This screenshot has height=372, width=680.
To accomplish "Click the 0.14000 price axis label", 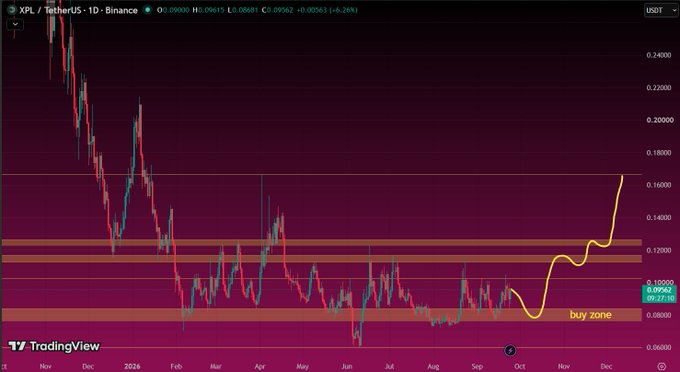I will [x=659, y=218].
